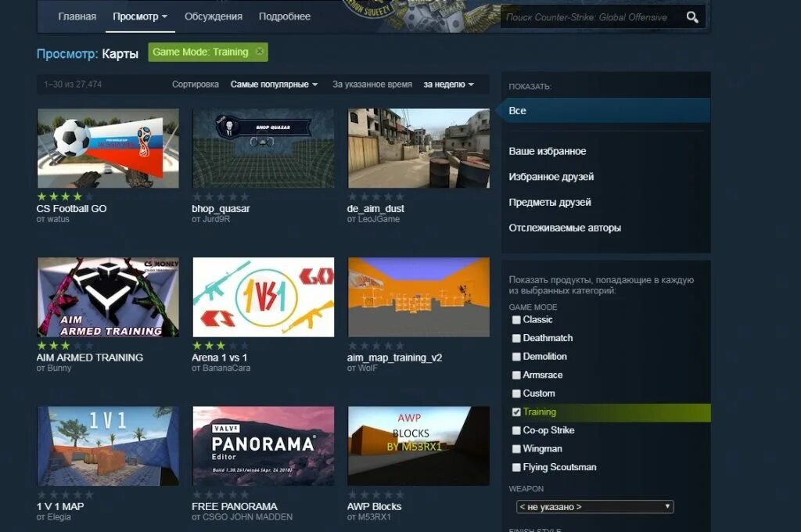Click the search magnifier icon

point(692,17)
